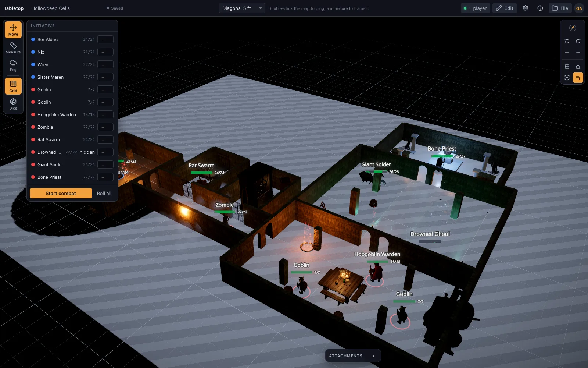Select Zombie in the initiative list

coord(72,127)
